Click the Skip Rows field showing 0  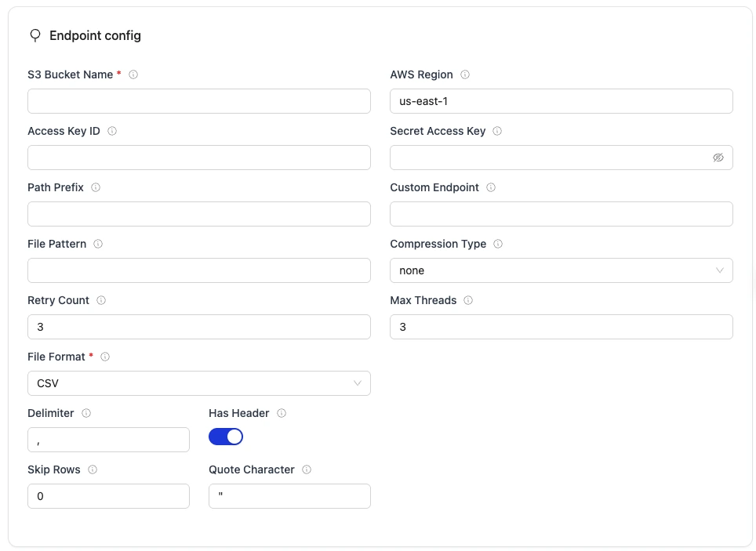[x=108, y=496]
